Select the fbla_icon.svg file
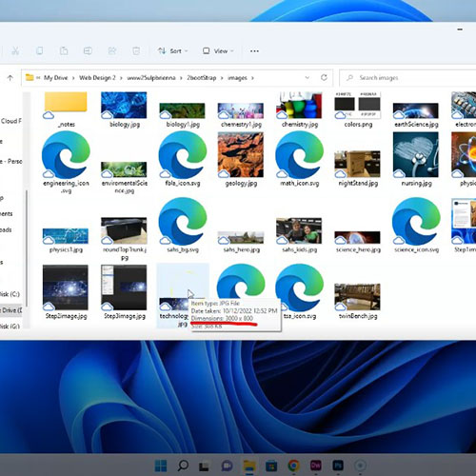 (x=183, y=159)
